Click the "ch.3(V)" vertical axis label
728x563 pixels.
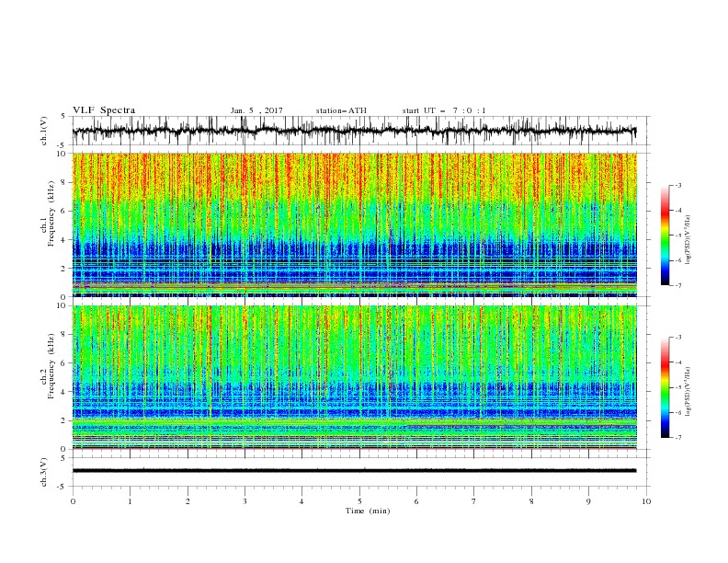(x=44, y=472)
